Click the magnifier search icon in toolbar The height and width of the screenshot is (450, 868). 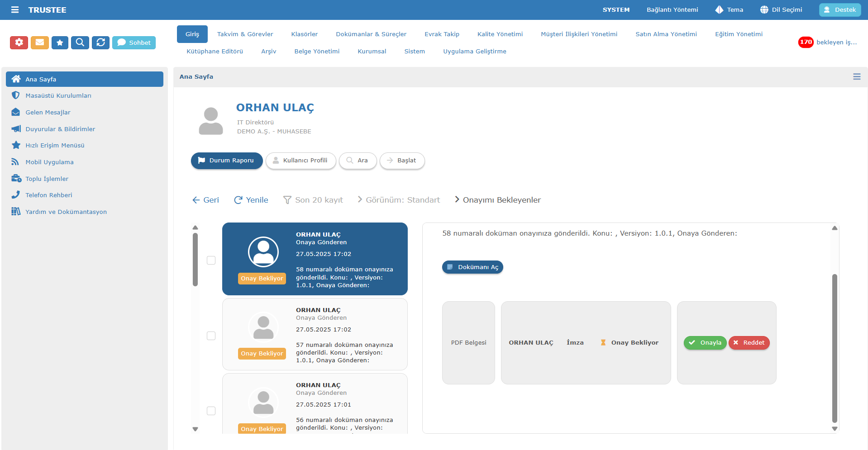click(80, 43)
